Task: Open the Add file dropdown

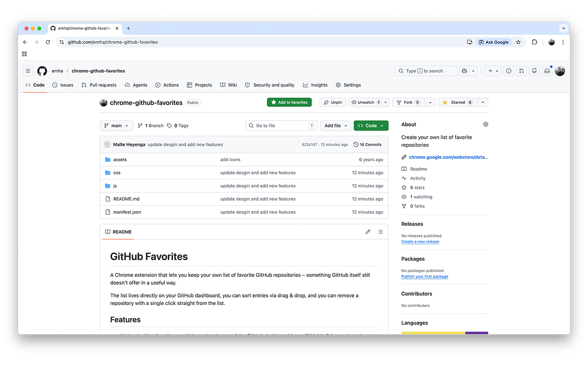Action: (336, 126)
